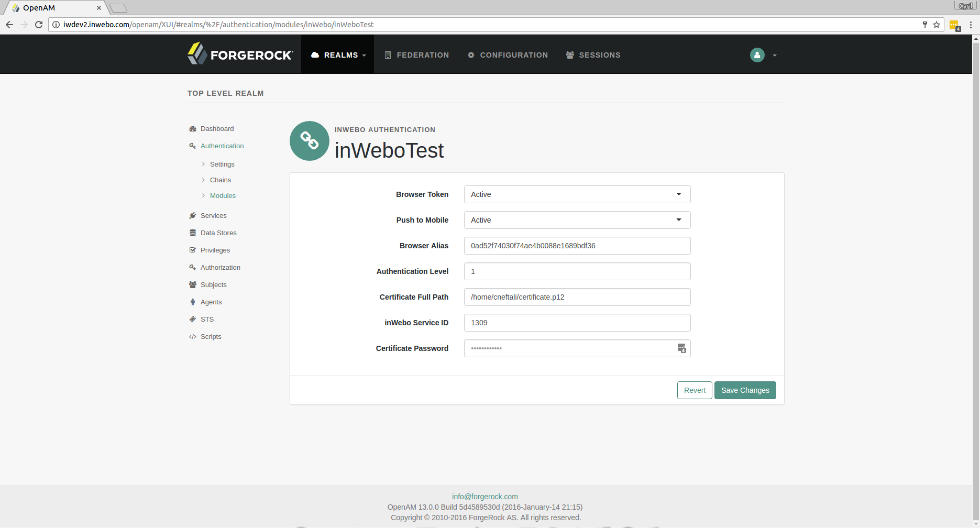Click the Revert button
Screen dimensions: 980x528
click(695, 390)
